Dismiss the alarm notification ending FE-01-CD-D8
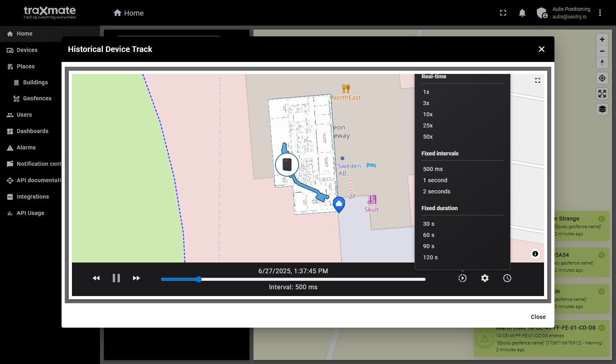 [x=601, y=328]
